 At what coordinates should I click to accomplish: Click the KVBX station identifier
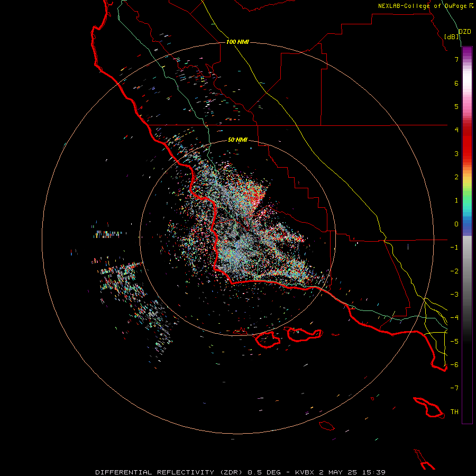tap(305, 472)
